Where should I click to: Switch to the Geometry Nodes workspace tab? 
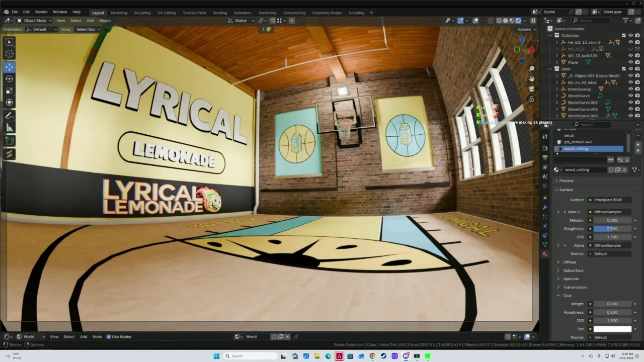[327, 13]
